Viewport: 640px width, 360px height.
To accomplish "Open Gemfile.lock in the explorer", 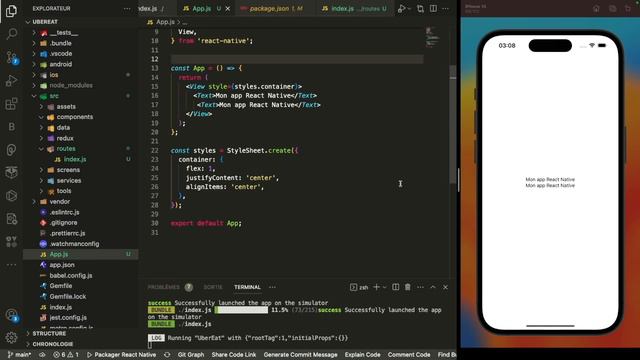I will click(67, 297).
